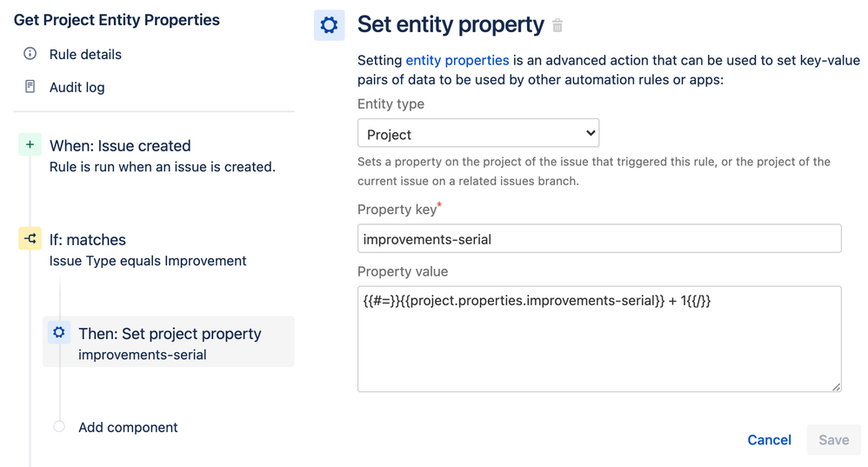The height and width of the screenshot is (467, 868).
Task: Select Then: Set project property step
Action: pos(170,334)
